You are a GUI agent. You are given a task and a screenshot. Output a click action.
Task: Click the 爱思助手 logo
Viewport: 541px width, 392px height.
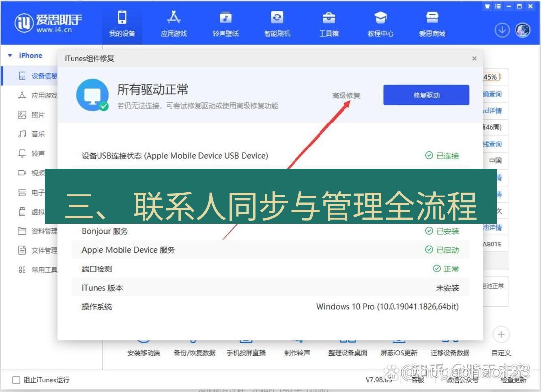(49, 23)
